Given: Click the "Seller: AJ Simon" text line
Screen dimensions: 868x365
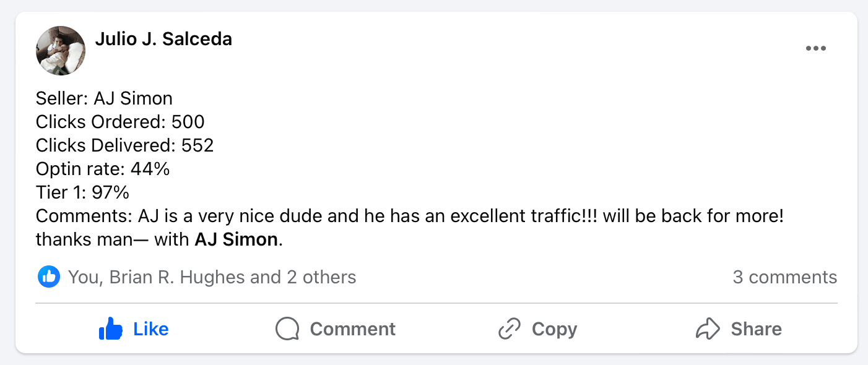Looking at the screenshot, I should [104, 98].
